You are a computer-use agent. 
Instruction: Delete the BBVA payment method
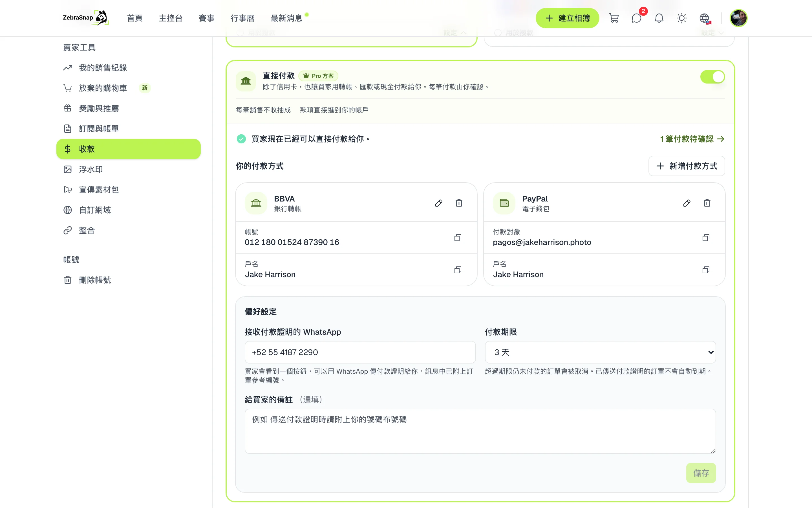tap(459, 203)
